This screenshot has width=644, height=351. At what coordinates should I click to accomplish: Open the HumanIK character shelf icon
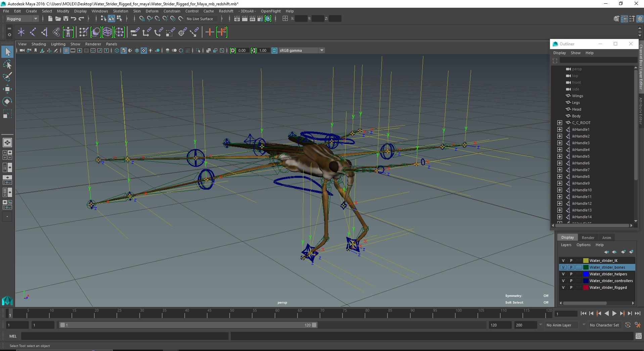pyautogui.click(x=68, y=32)
